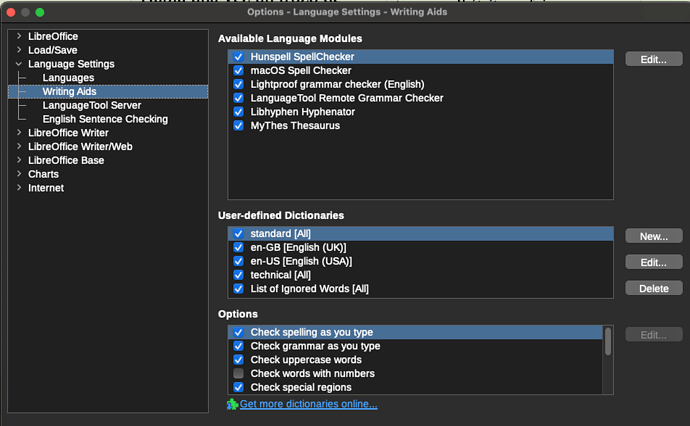
Task: Toggle en-GB [English (UK)] dictionary checkbox
Action: (x=239, y=247)
